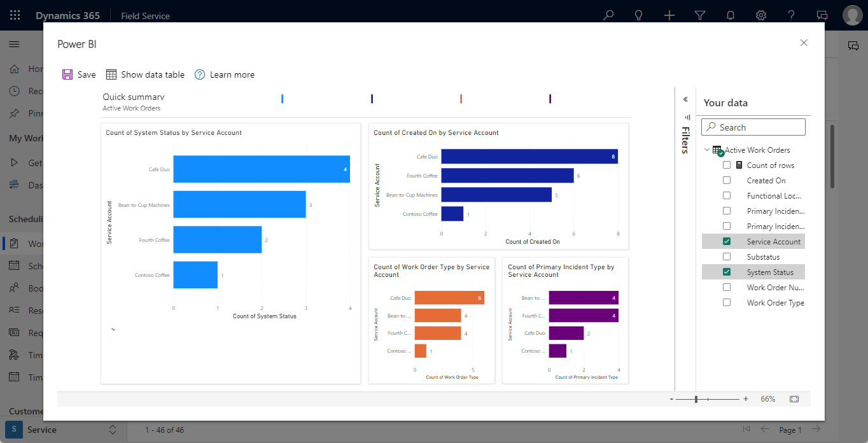Open the lightbulb assistant icon

pos(639,15)
